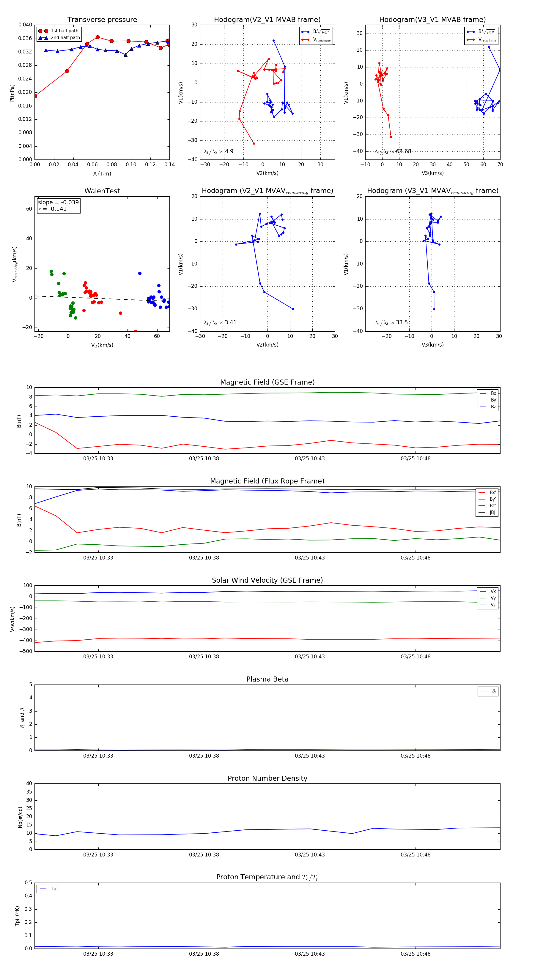
Task: Click the "slope = -0.039" text
Action: coord(58,203)
